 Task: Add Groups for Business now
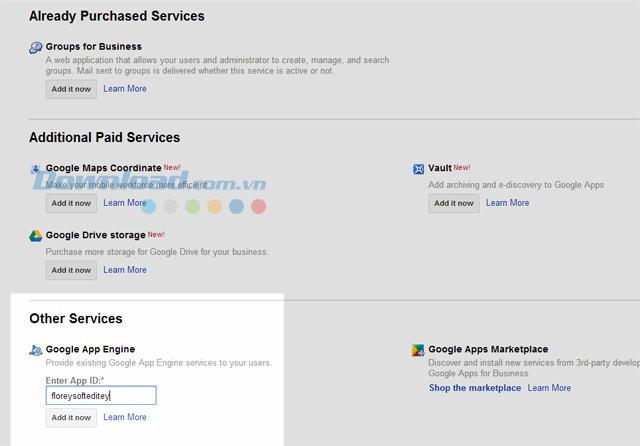[71, 89]
